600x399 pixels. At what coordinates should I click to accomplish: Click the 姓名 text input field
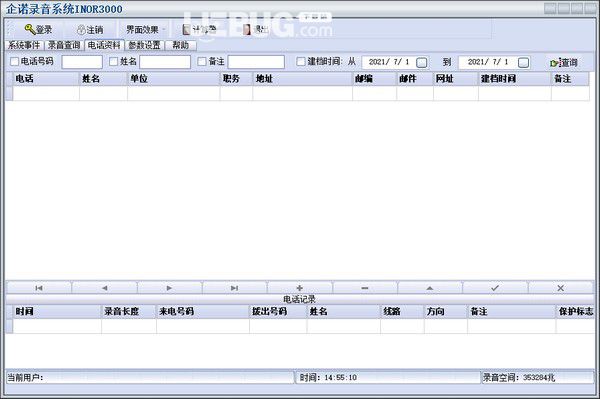coord(165,62)
